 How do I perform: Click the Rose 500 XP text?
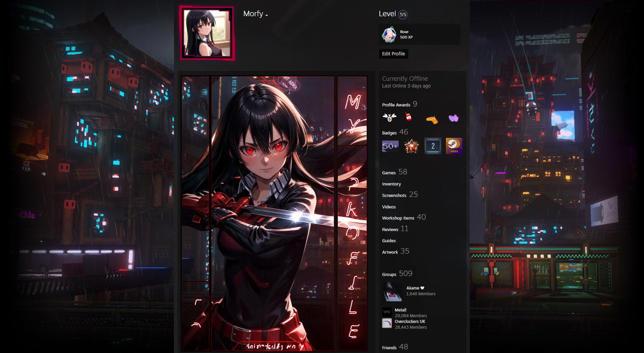click(x=406, y=34)
